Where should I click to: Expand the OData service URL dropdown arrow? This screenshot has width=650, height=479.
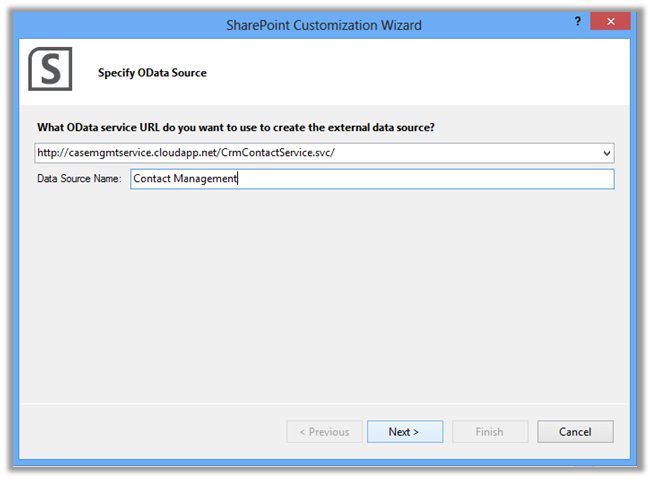pos(606,153)
